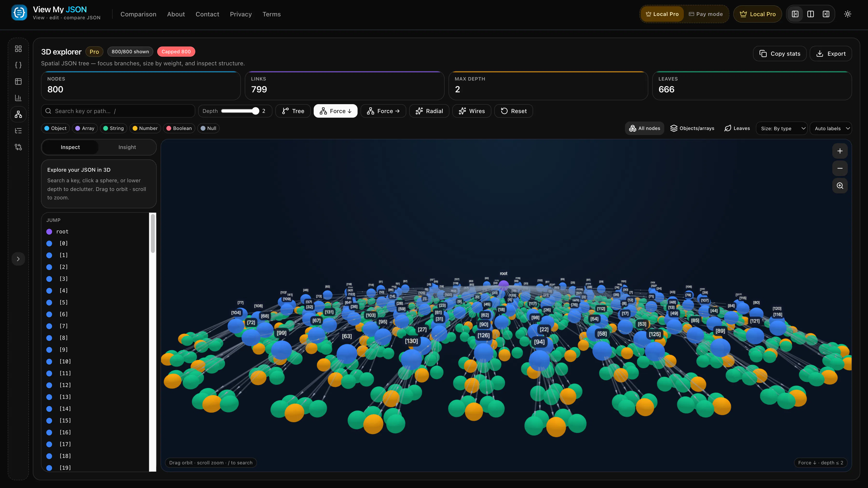This screenshot has height=488, width=868.
Task: Toggle the Array type filter
Action: click(85, 129)
